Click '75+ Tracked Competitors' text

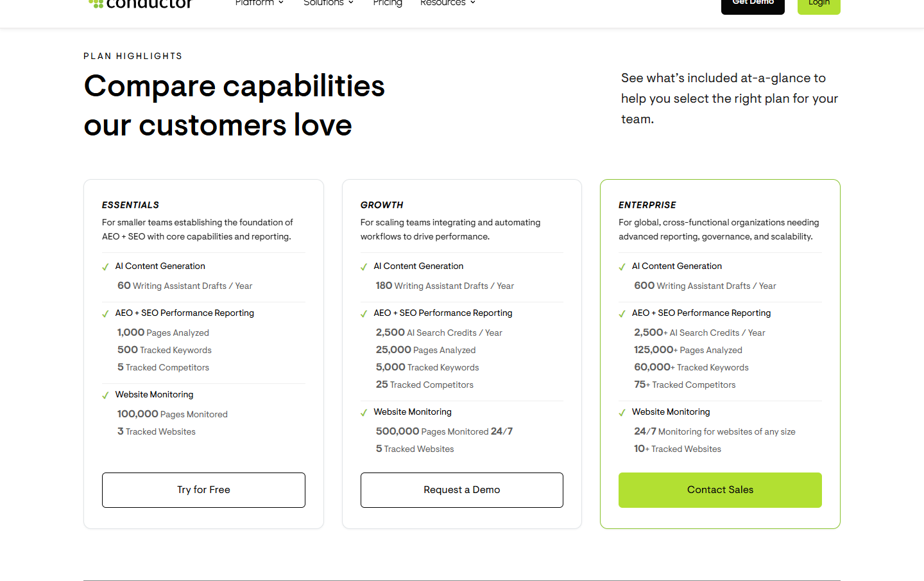pos(685,385)
